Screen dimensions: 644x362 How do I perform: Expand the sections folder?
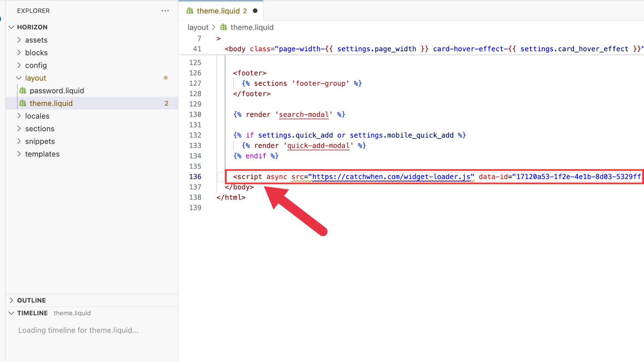19,129
